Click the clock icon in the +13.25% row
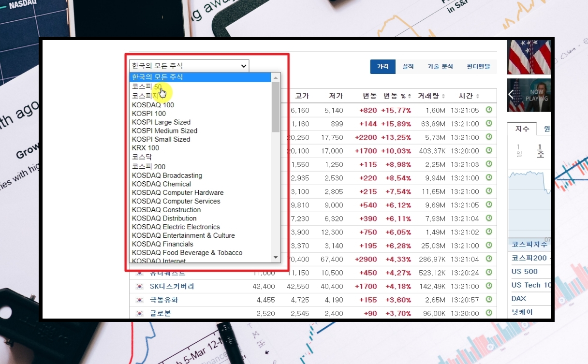Image resolution: width=588 pixels, height=364 pixels. coord(489,137)
